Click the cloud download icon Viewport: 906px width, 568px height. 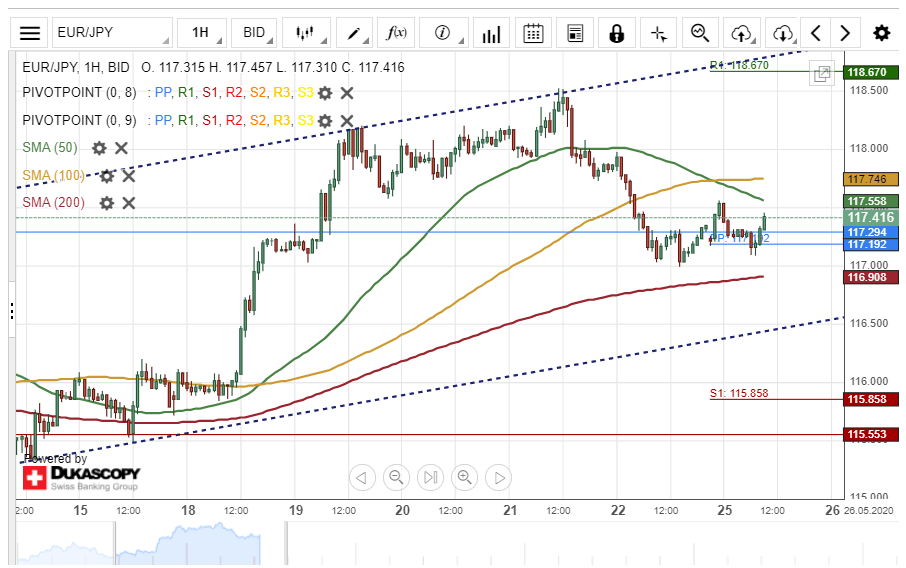(x=783, y=33)
